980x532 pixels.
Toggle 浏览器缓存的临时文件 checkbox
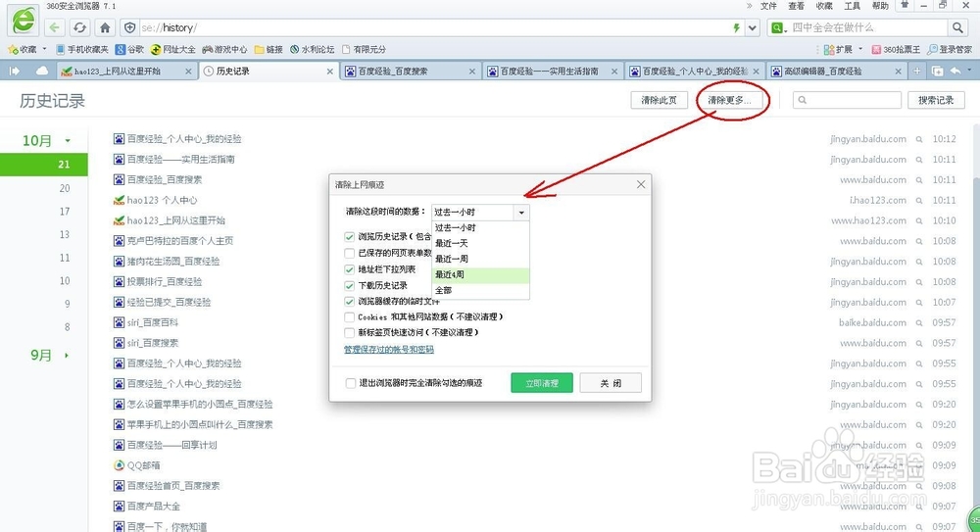(x=350, y=302)
